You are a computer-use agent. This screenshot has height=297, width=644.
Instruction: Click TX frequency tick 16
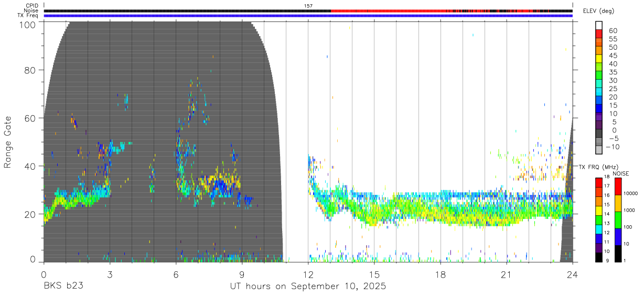(x=607, y=195)
